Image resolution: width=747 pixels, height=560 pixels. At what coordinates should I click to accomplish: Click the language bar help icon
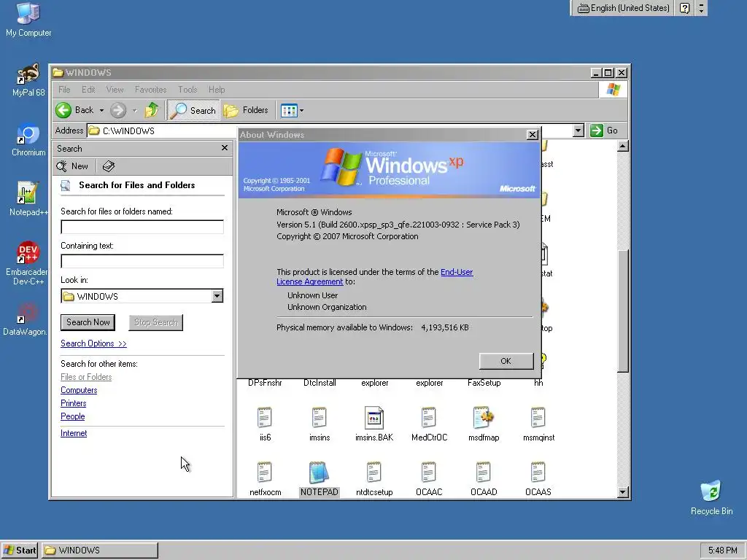(684, 7)
